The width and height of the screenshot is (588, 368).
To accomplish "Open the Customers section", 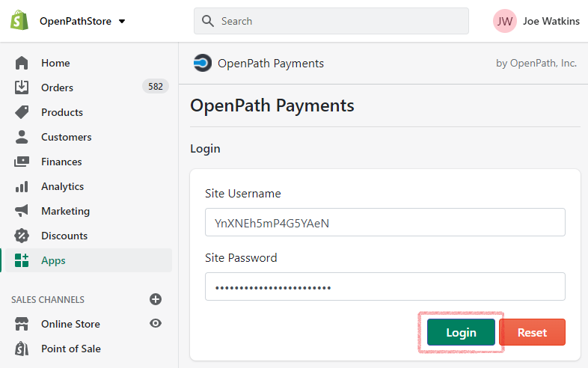I will pyautogui.click(x=67, y=137).
